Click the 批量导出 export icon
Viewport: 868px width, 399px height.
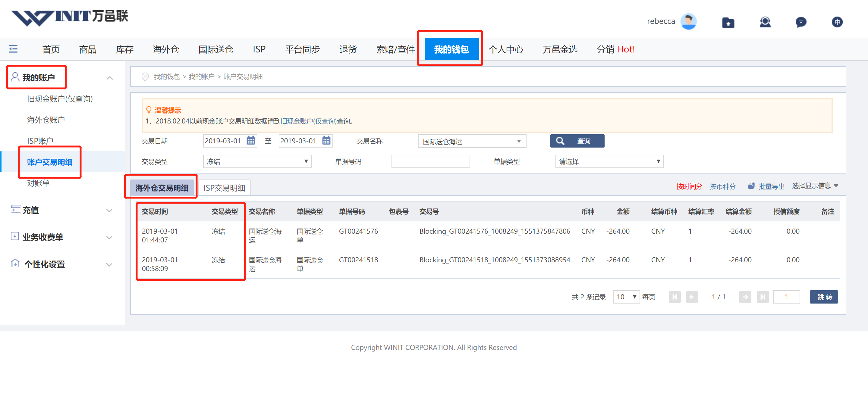[751, 186]
